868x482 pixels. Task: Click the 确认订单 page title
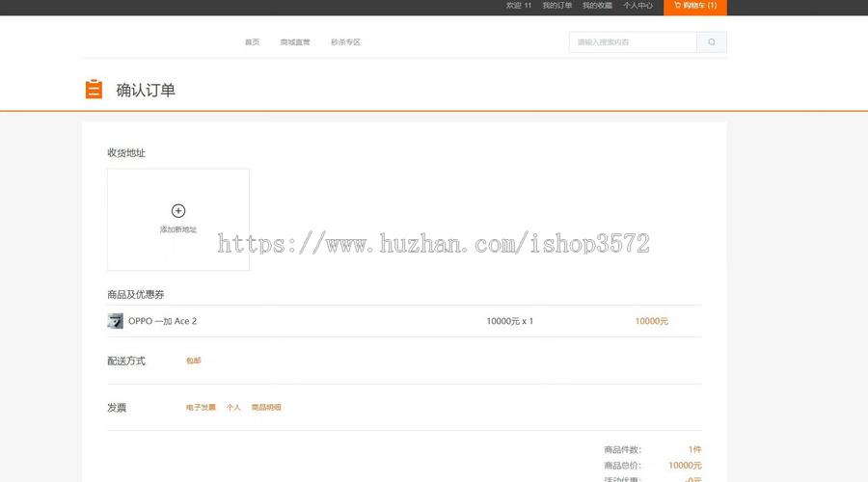click(146, 90)
